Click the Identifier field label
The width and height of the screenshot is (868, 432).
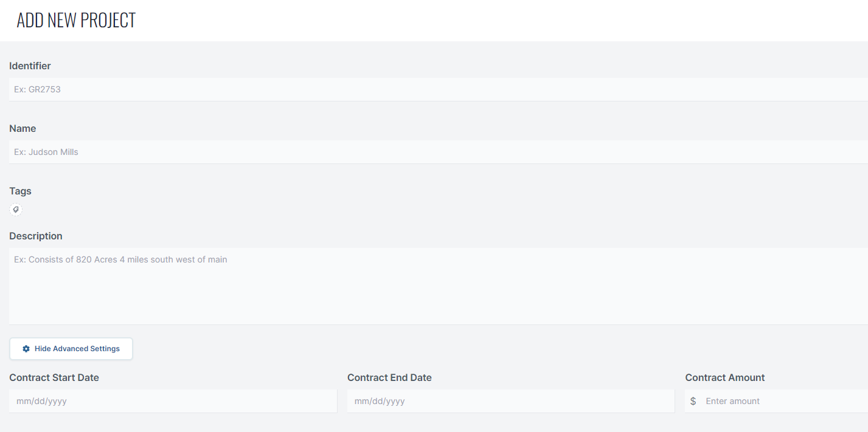[x=30, y=66]
